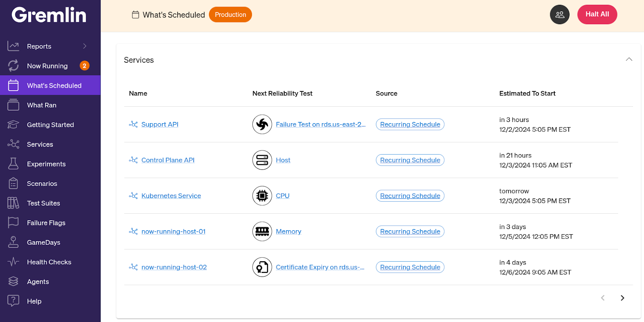Click the service icon beside Support API
This screenshot has height=322, width=644.
133,124
